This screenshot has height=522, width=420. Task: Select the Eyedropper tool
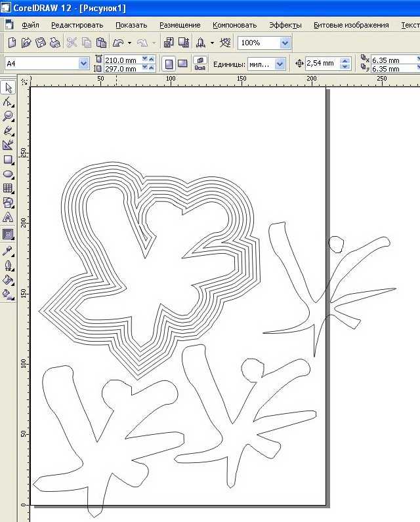(8, 251)
